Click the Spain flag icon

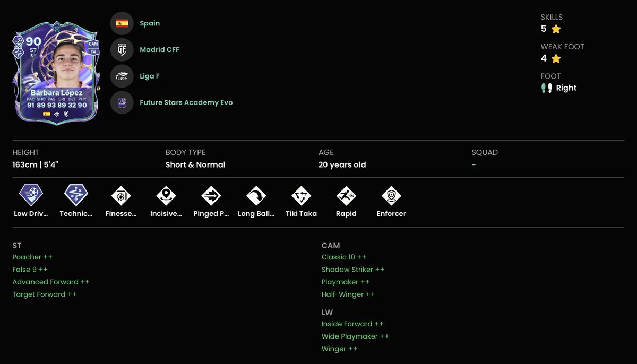coord(122,23)
